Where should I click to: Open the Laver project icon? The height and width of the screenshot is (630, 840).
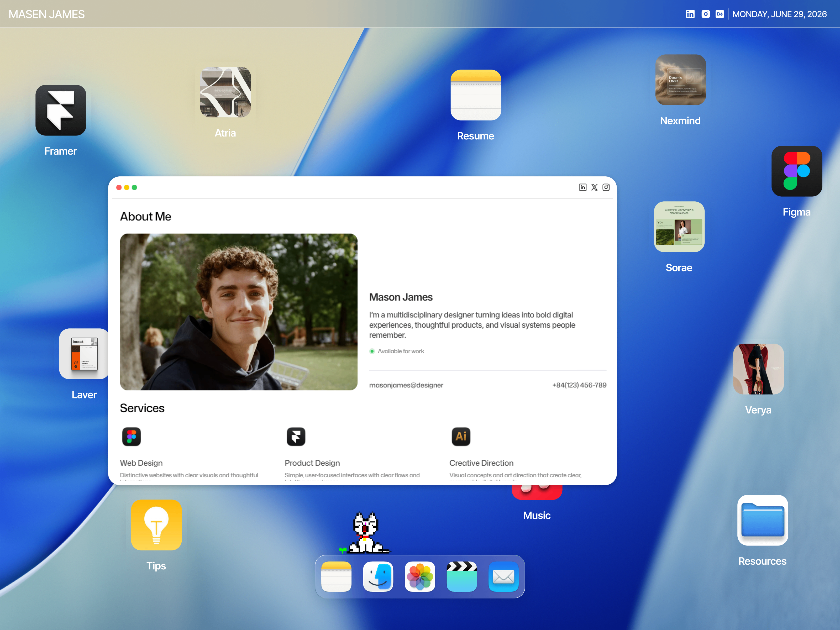(x=84, y=354)
